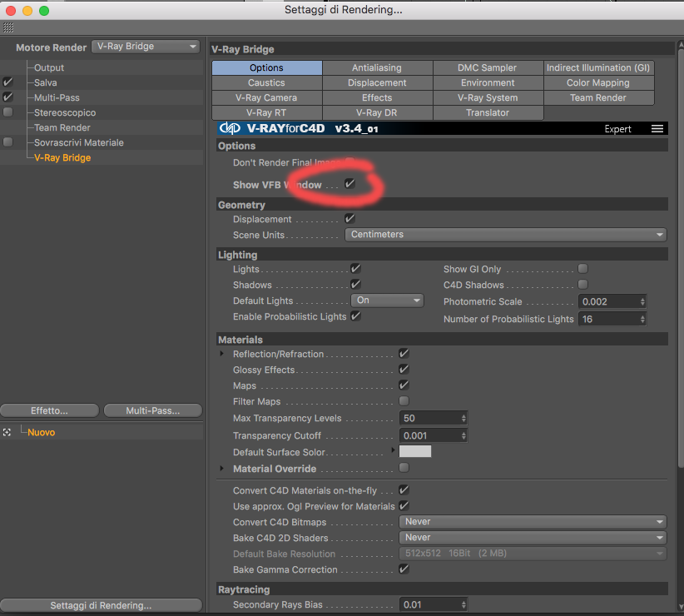Open the Environment tab

488,82
